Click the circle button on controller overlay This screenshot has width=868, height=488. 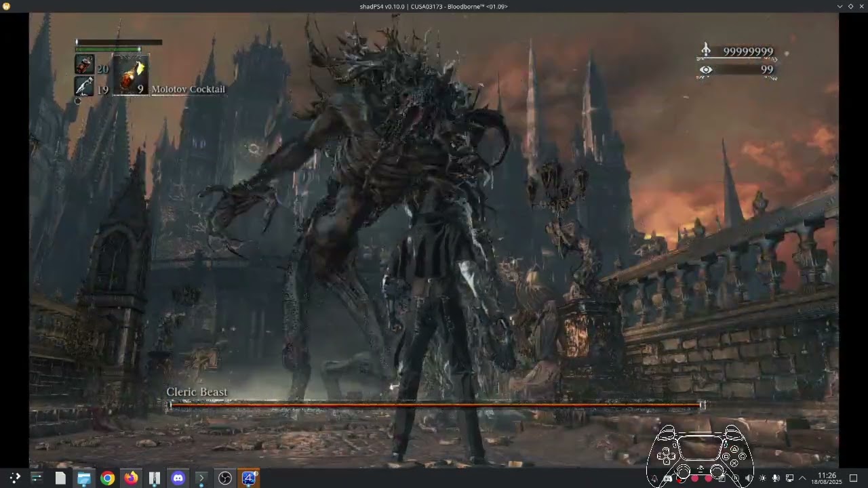[x=743, y=456]
